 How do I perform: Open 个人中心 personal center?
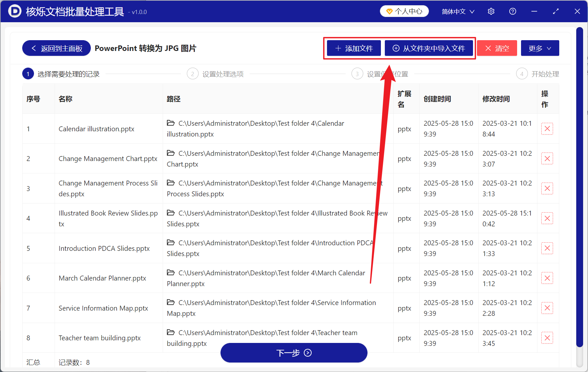[404, 11]
